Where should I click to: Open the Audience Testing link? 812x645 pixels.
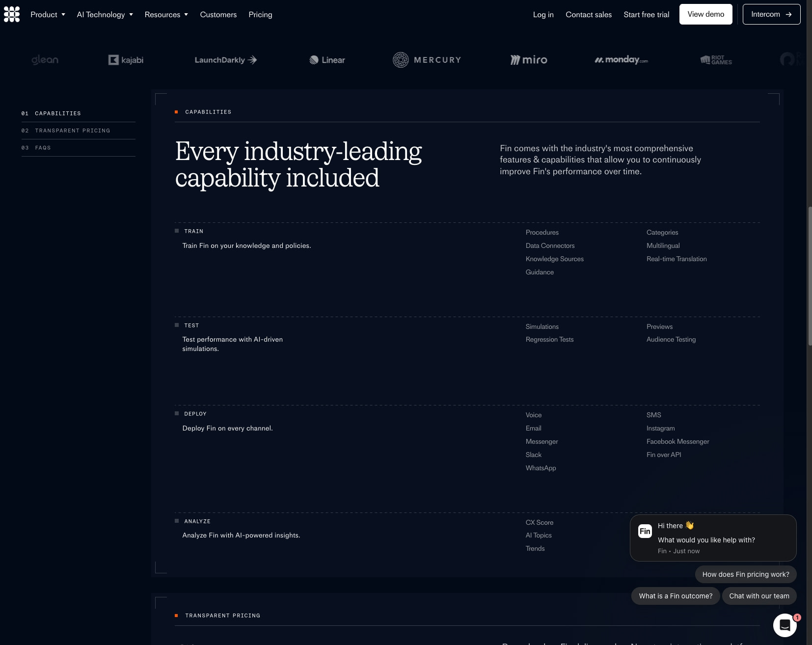tap(671, 339)
